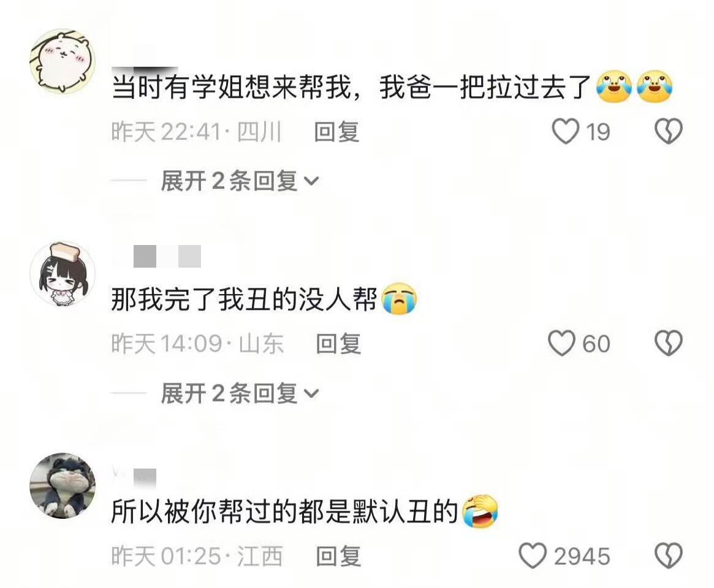Open the white hamster avatar profile
714x588 pixels.
[x=63, y=61]
